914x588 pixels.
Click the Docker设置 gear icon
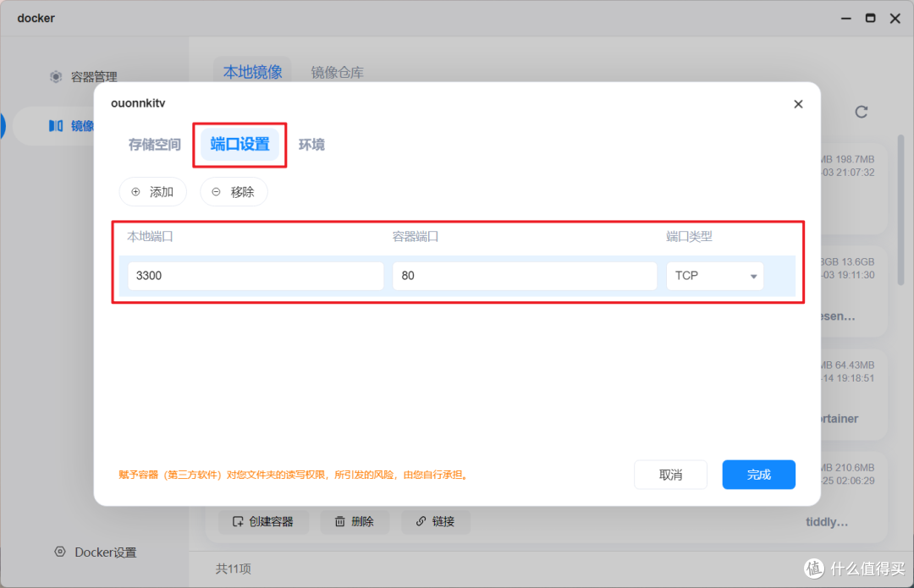(60, 552)
